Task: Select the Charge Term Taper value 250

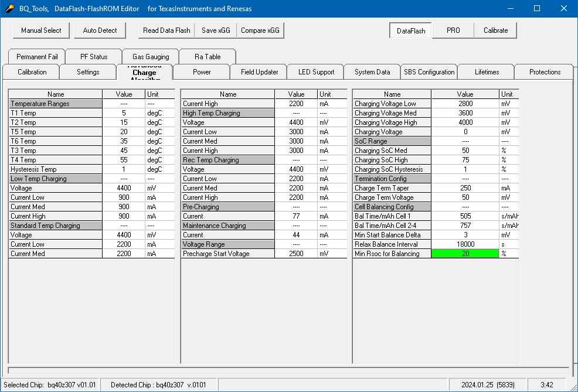Action: tap(465, 188)
